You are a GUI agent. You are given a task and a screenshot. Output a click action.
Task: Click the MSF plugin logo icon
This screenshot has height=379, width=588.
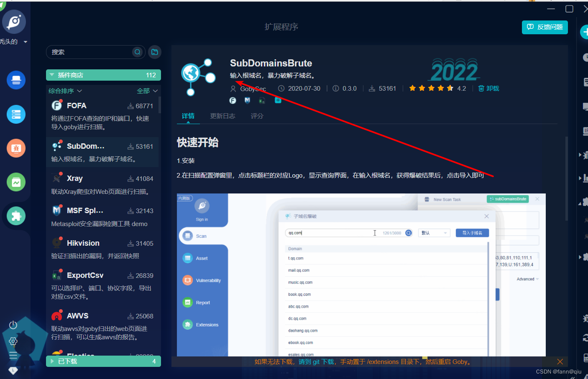click(56, 210)
